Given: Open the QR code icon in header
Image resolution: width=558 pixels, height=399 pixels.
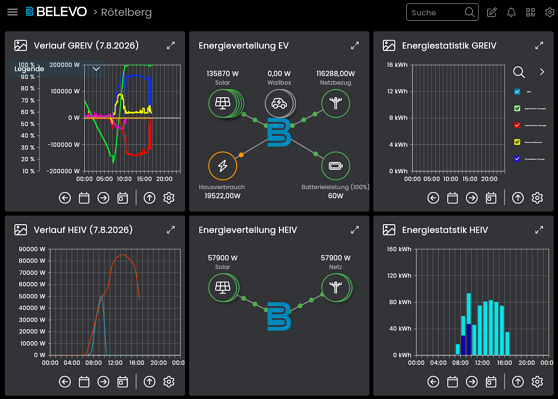Looking at the screenshot, I should coord(530,12).
